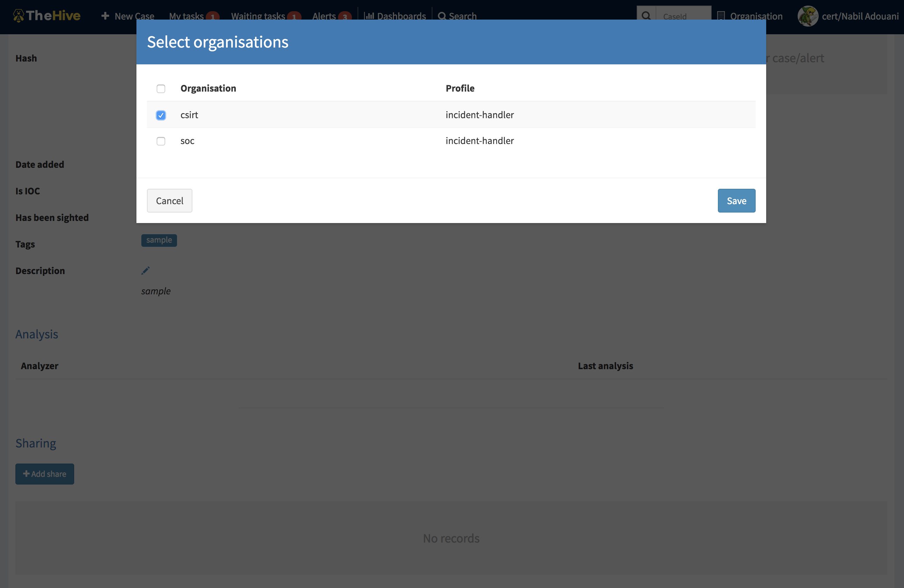Click the Dashboards chart icon
Image resolution: width=904 pixels, height=588 pixels.
(369, 16)
